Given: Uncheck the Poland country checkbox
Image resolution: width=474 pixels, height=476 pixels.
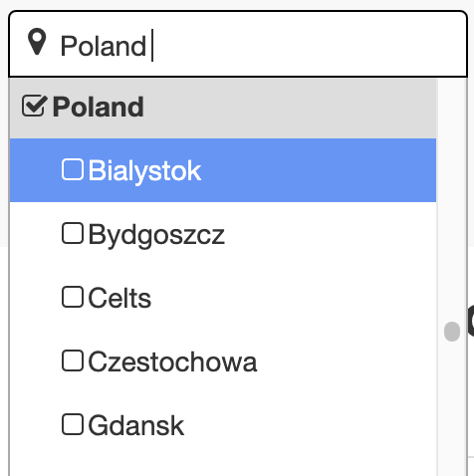Looking at the screenshot, I should click(34, 106).
